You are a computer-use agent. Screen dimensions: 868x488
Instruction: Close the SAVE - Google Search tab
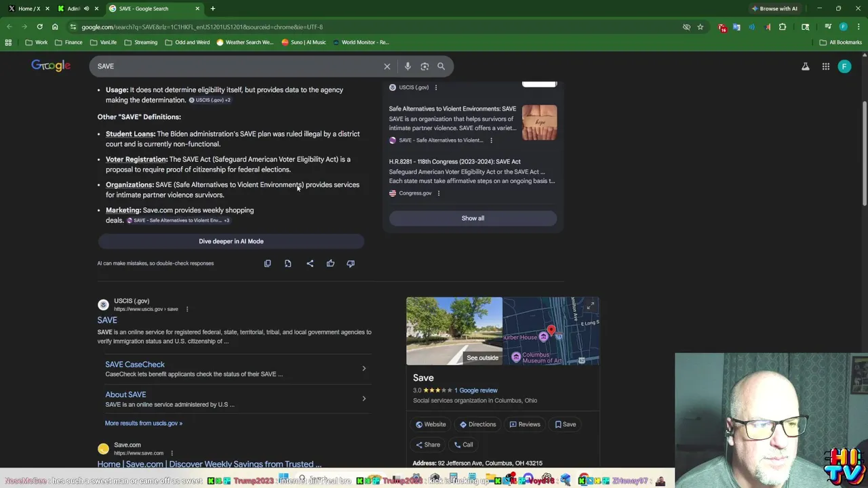pos(197,9)
